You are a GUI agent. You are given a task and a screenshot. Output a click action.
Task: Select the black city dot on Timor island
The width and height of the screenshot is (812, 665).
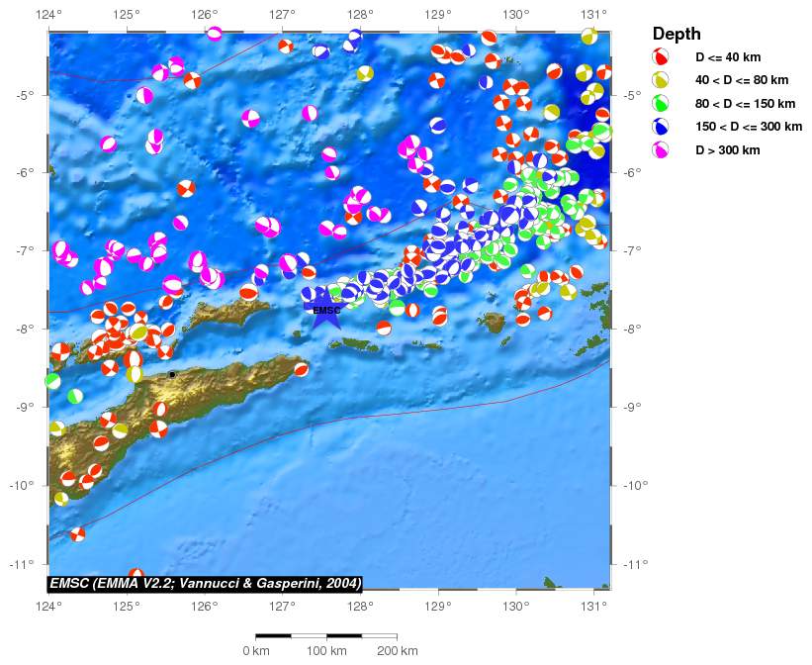point(172,374)
